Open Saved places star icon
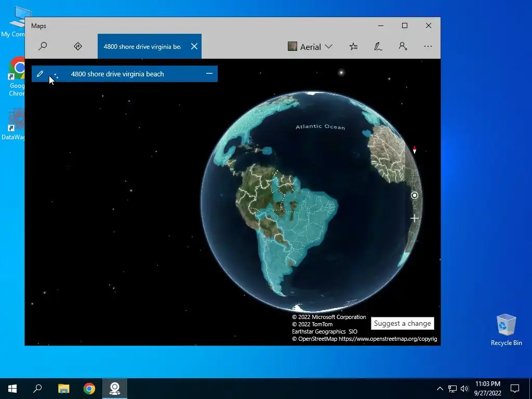532x399 pixels. pos(353,46)
